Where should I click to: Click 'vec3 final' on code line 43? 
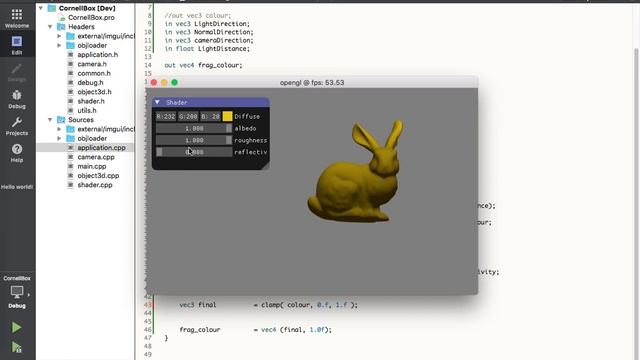(198, 305)
